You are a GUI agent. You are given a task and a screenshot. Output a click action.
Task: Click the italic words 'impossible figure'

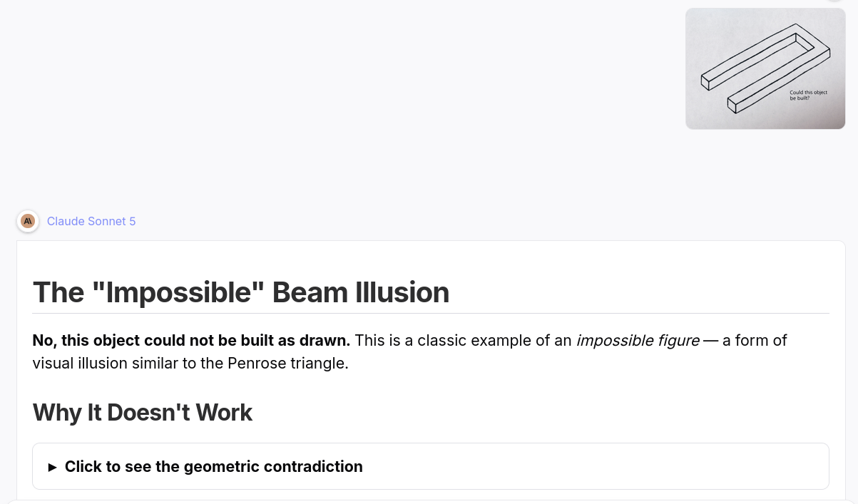point(638,341)
